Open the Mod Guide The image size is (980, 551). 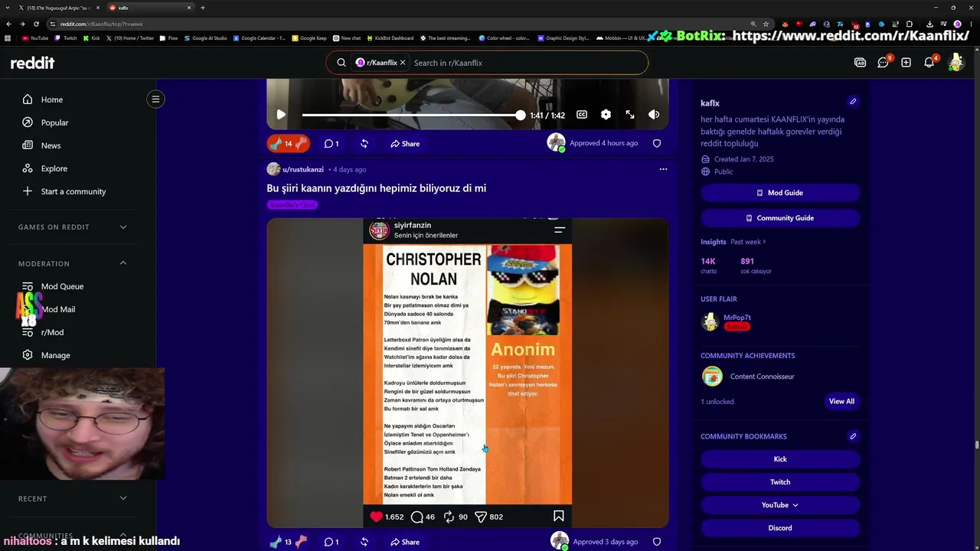780,193
